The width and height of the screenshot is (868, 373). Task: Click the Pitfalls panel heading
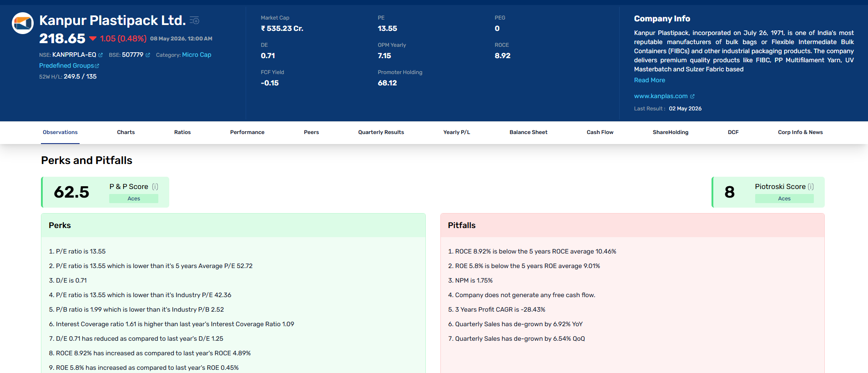coord(462,225)
